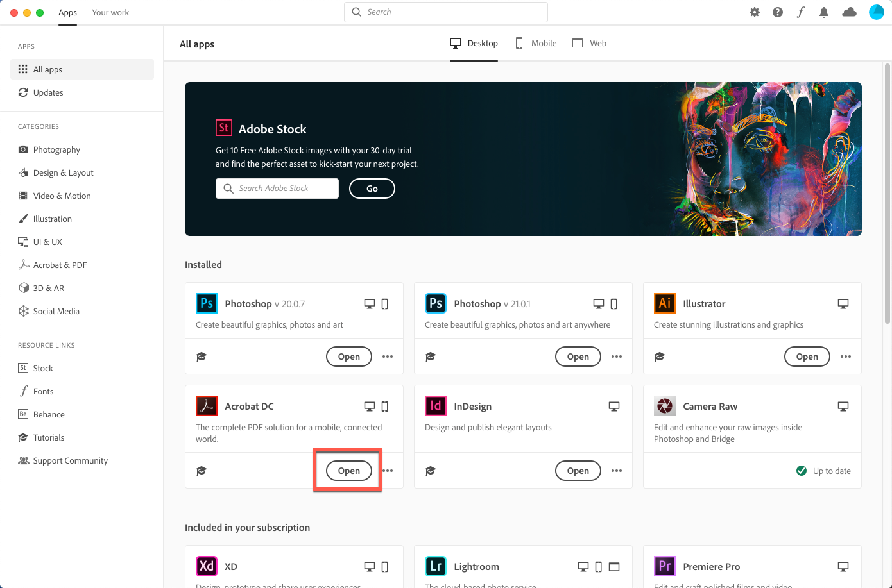Switch to the Your work tab
Screen dimensions: 892x588
click(x=110, y=12)
